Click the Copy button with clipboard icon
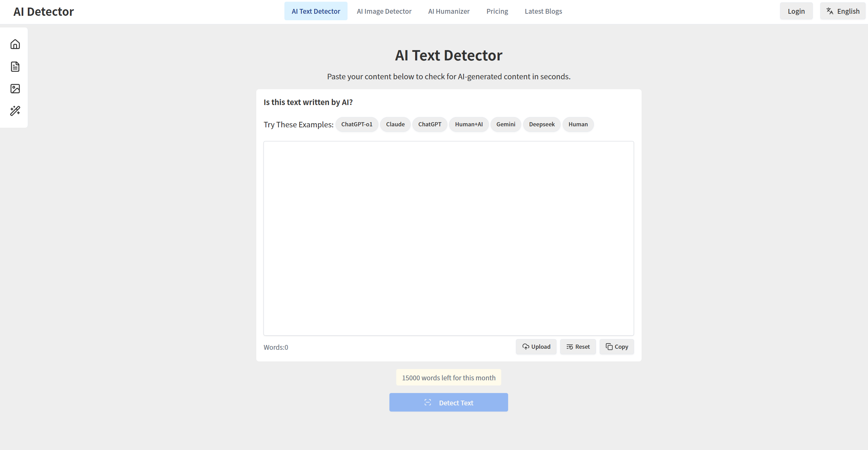 tap(617, 347)
